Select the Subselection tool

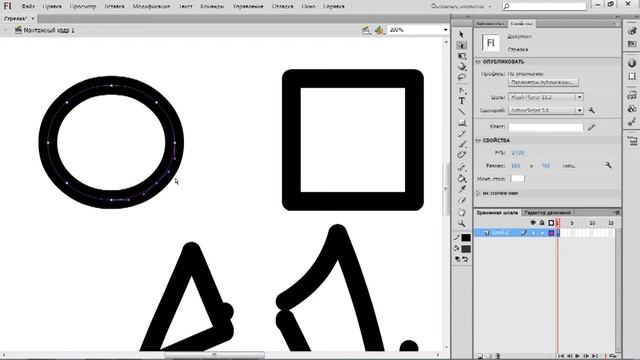[461, 45]
